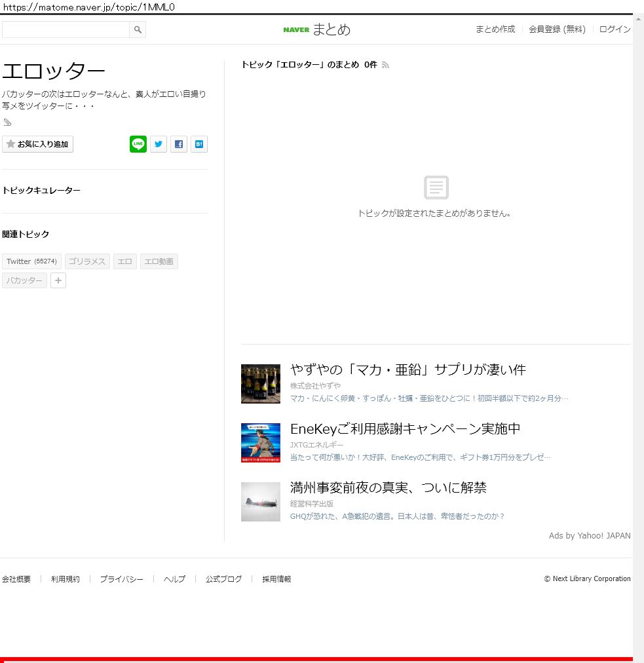Image resolution: width=644 pixels, height=663 pixels.
Task: Share via Hatena Bookmark B! icon
Action: point(199,144)
